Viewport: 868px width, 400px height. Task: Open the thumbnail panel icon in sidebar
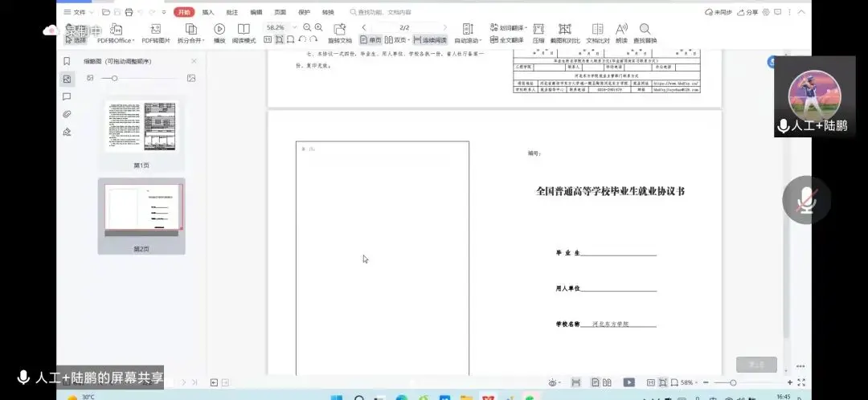(67, 79)
